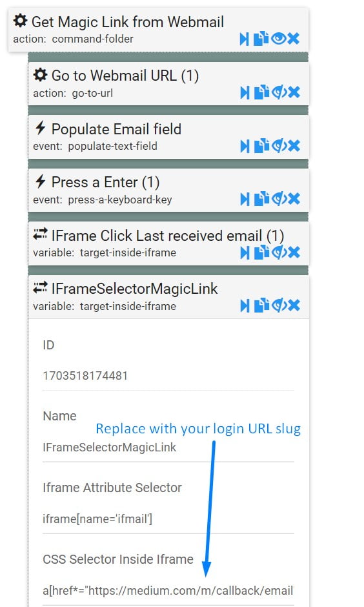Duplicate the Go to Webmail URL action

pyautogui.click(x=261, y=92)
